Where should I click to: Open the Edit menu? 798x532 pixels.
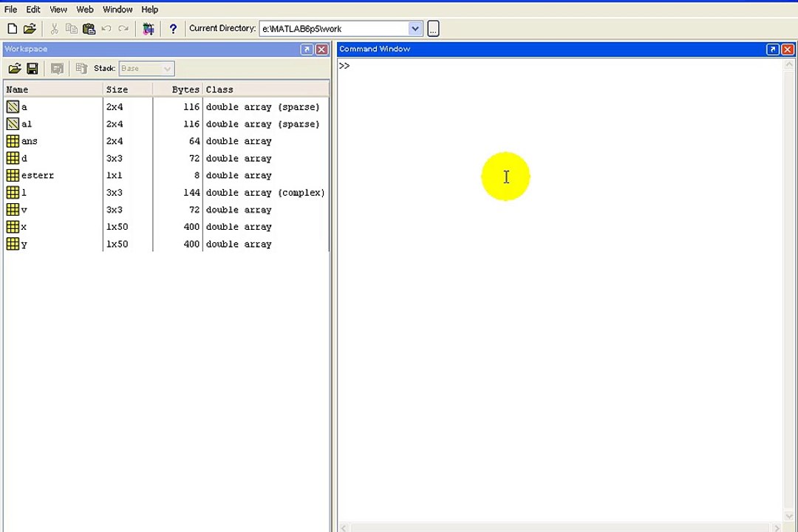33,9
